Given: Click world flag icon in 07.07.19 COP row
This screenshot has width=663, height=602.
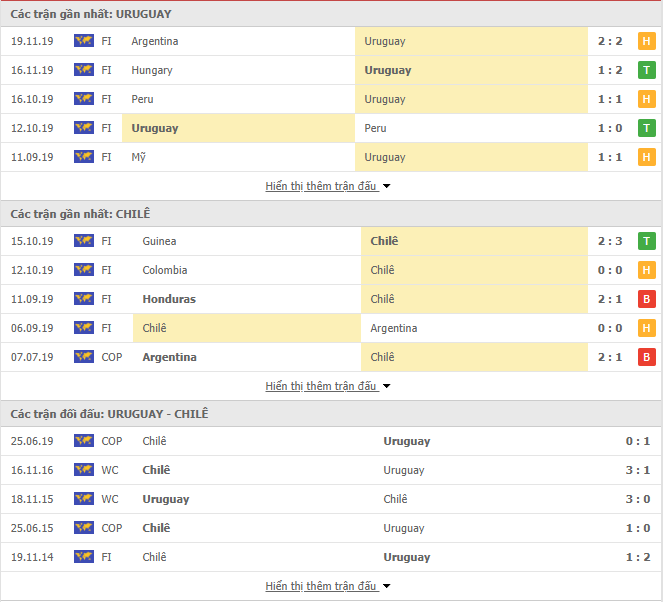Looking at the screenshot, I should pyautogui.click(x=84, y=357).
